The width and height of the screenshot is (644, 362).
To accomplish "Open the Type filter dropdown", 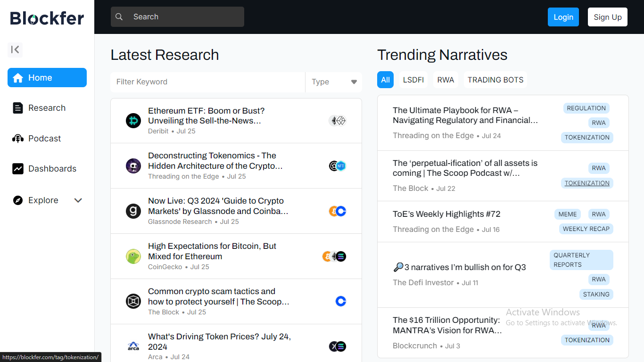I will tap(334, 82).
